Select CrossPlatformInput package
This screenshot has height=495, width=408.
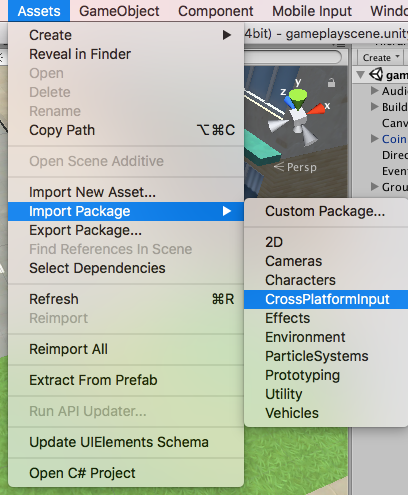(x=326, y=299)
